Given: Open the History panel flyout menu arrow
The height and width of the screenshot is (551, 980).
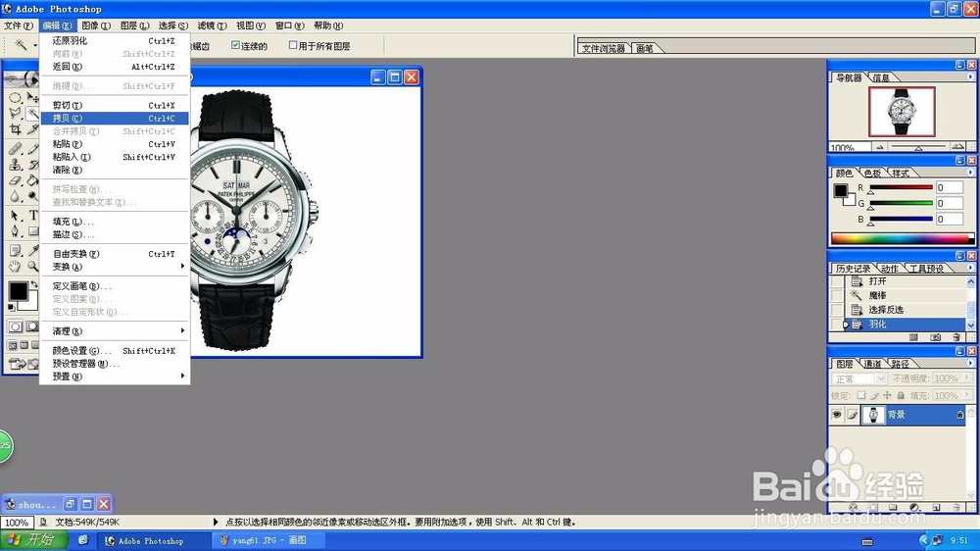Looking at the screenshot, I should (x=970, y=268).
